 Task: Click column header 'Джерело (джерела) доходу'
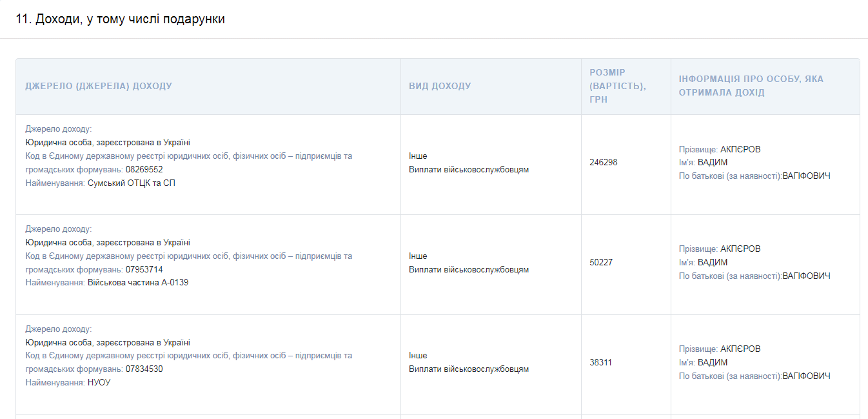click(99, 86)
